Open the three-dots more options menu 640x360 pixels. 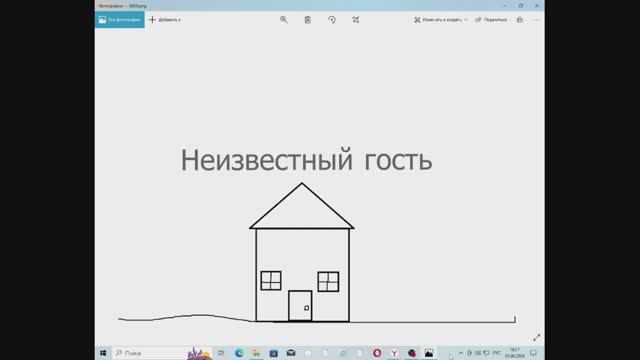coord(536,20)
